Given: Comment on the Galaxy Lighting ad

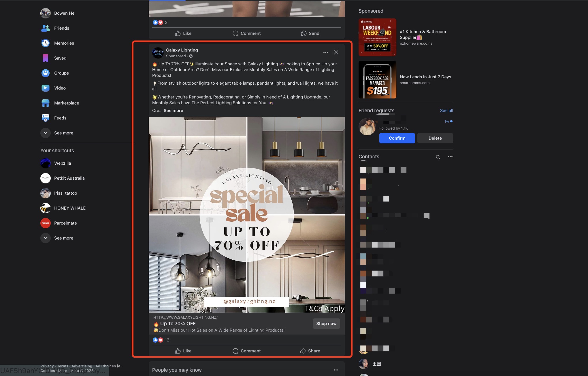Looking at the screenshot, I should [x=247, y=351].
